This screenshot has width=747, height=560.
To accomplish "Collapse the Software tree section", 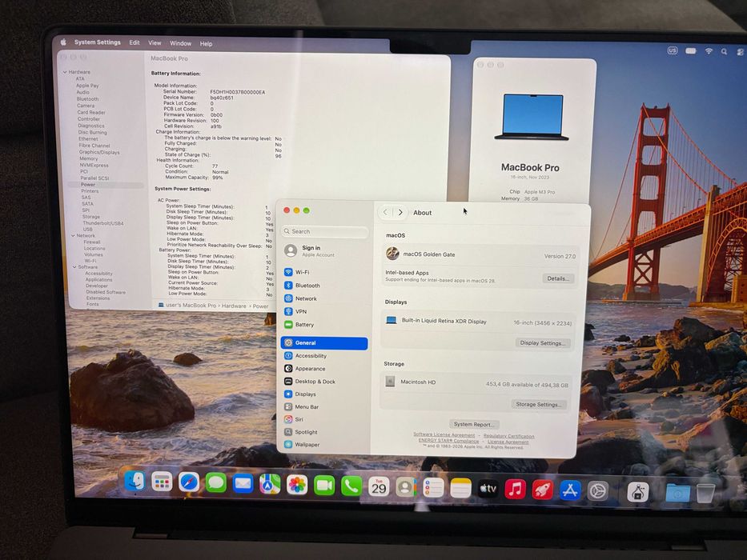I will (74, 267).
